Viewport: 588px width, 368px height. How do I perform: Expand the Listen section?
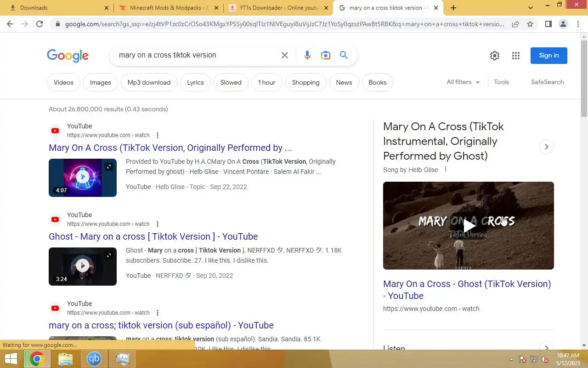pos(547,347)
